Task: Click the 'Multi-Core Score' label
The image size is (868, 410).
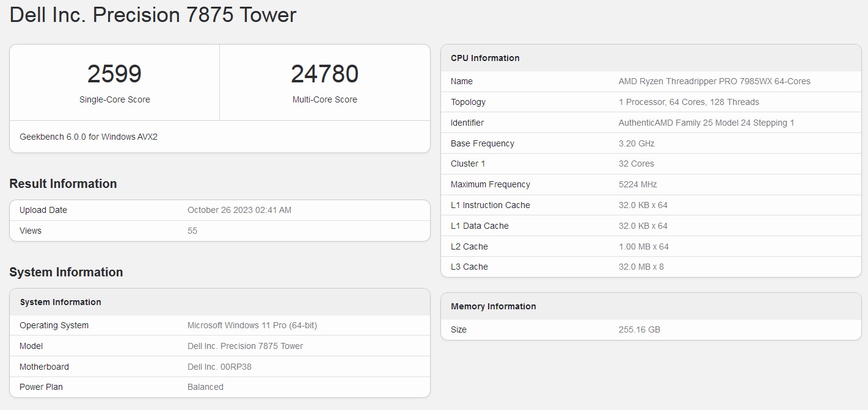Action: coord(325,99)
